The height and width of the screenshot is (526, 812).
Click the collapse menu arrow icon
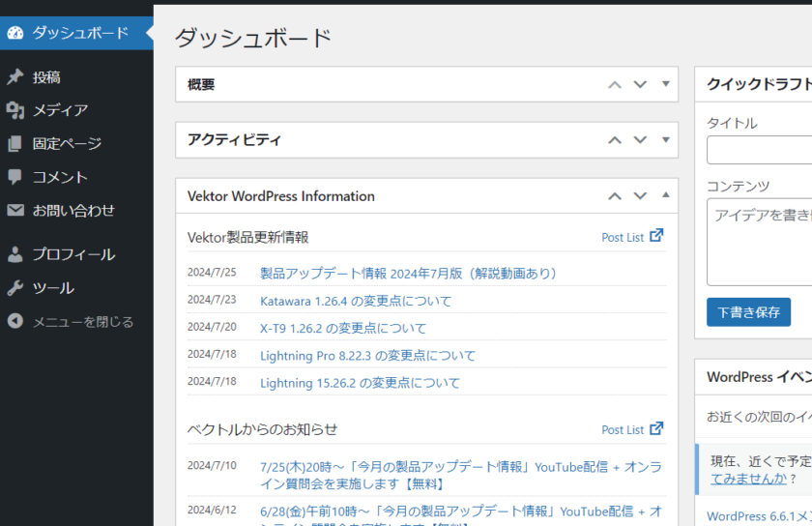(15, 321)
